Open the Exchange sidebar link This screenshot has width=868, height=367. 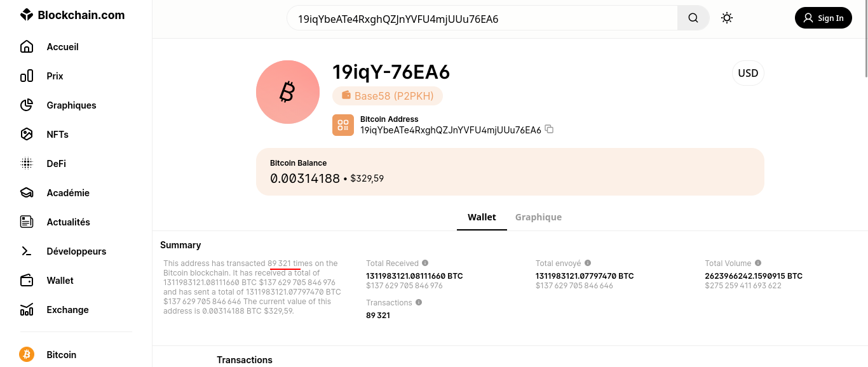67,310
